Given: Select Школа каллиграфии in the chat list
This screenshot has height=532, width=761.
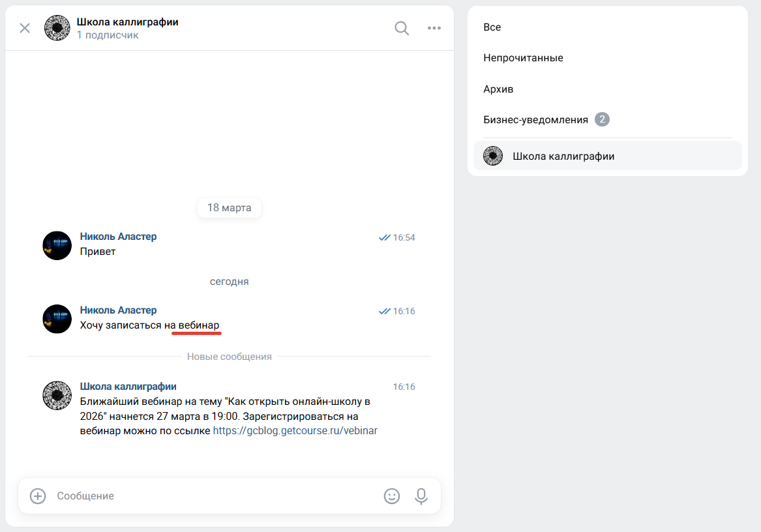Looking at the screenshot, I should point(563,156).
